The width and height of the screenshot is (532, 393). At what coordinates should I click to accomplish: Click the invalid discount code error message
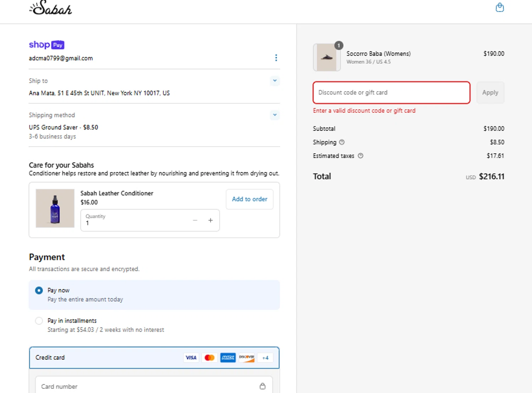pos(364,111)
